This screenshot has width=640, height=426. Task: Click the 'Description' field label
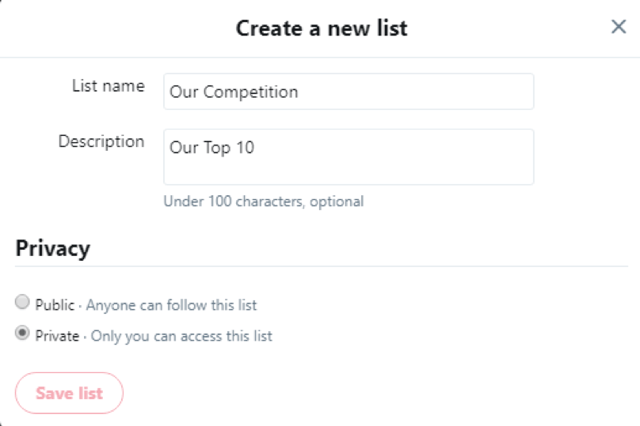[101, 141]
